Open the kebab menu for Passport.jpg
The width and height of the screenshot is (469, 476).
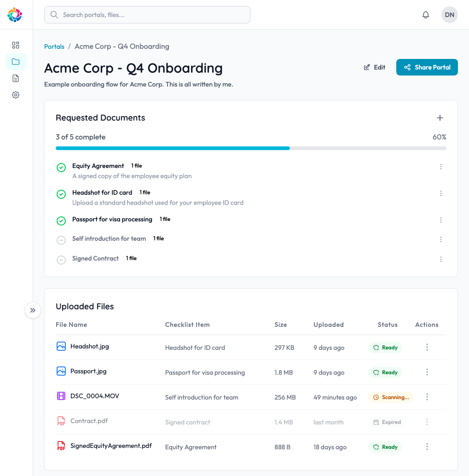point(427,372)
